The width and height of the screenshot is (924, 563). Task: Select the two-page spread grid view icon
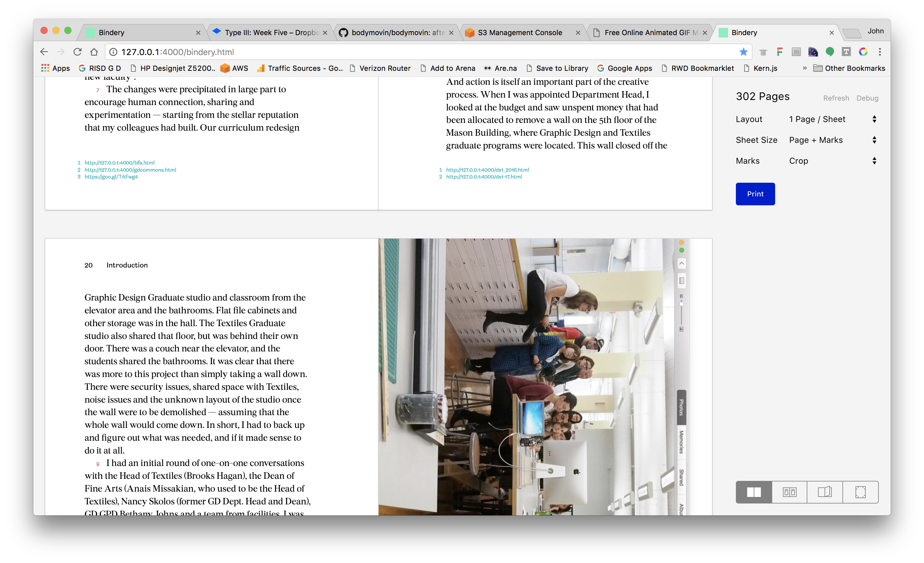pyautogui.click(x=754, y=492)
